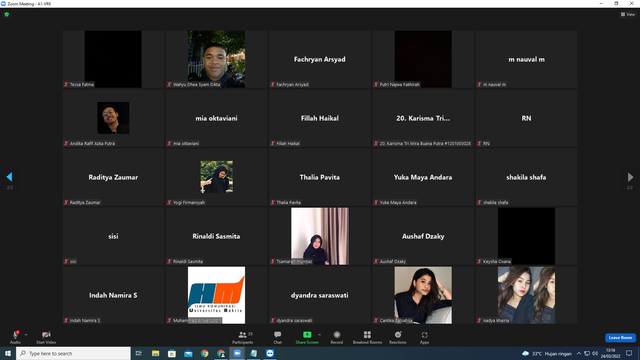Open File Explorer from the taskbar
640x360 pixels.
pos(156,353)
